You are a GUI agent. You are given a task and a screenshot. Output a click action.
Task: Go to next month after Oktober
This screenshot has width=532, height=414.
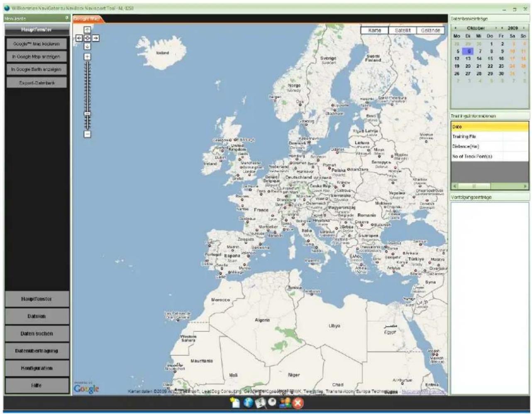496,28
